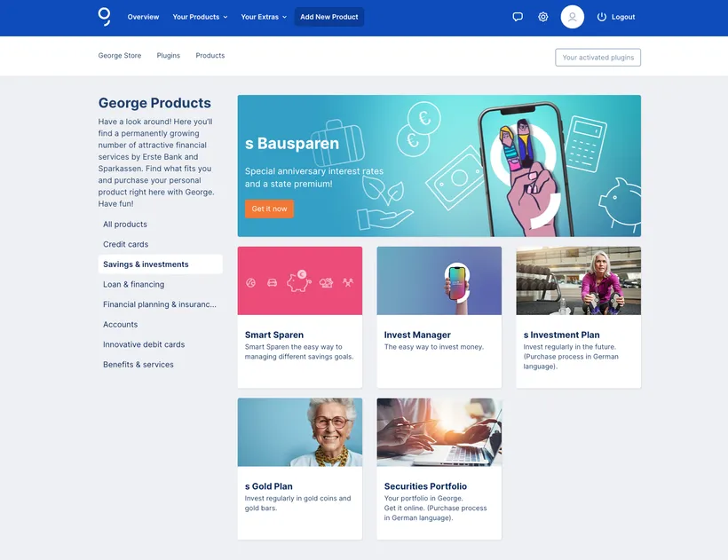This screenshot has height=560, width=728.
Task: Open Securities Portfolio laptop photo
Action: (x=439, y=432)
